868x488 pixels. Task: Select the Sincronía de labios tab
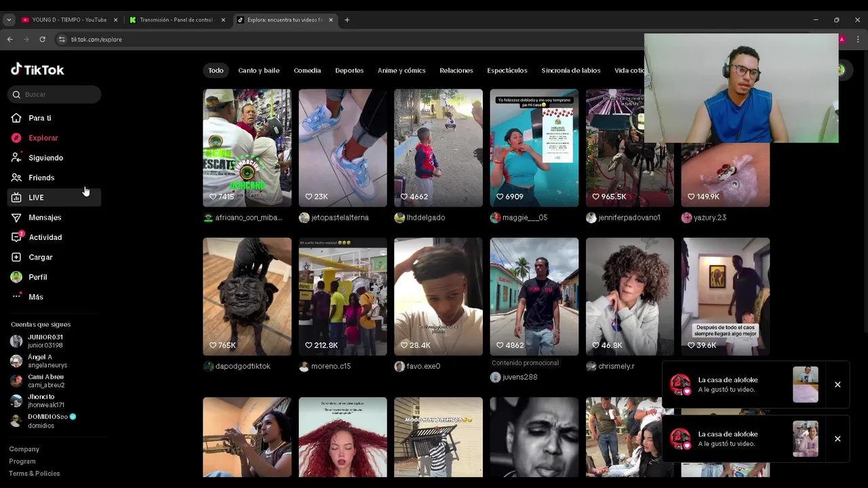coord(571,70)
